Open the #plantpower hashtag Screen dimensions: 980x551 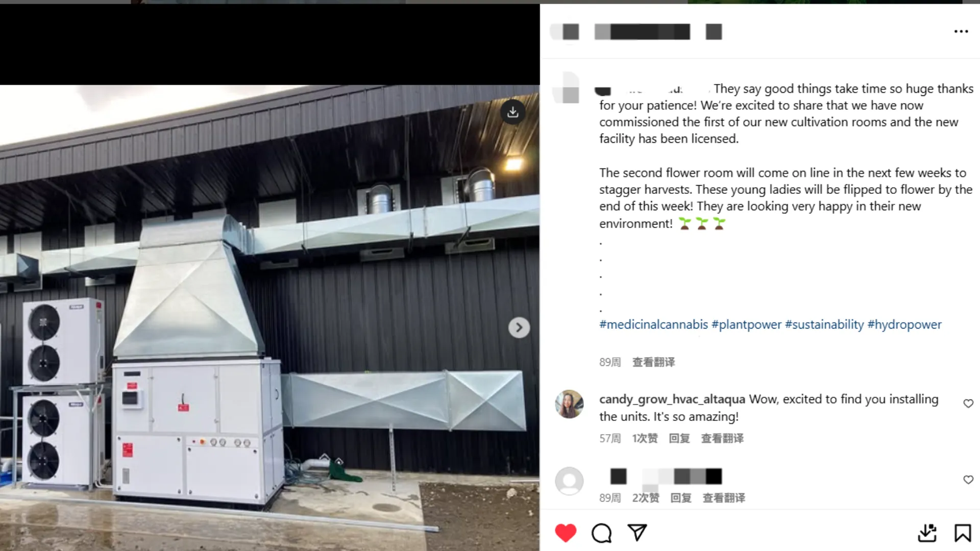pos(746,324)
